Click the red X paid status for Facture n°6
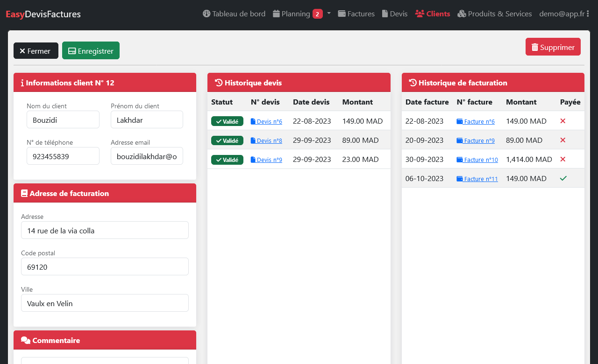Image resolution: width=598 pixels, height=364 pixels. (x=562, y=121)
